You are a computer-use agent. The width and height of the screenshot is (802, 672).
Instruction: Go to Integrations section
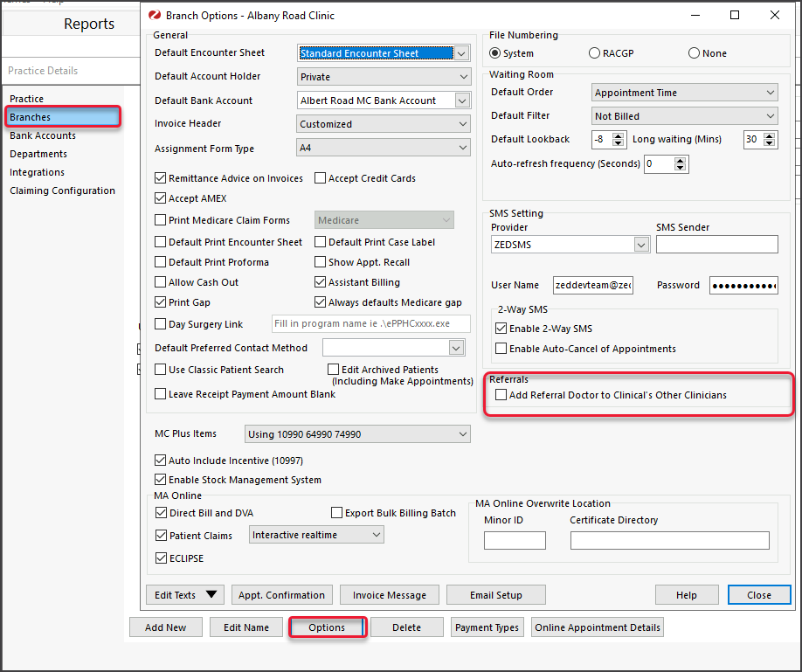pyautogui.click(x=37, y=172)
